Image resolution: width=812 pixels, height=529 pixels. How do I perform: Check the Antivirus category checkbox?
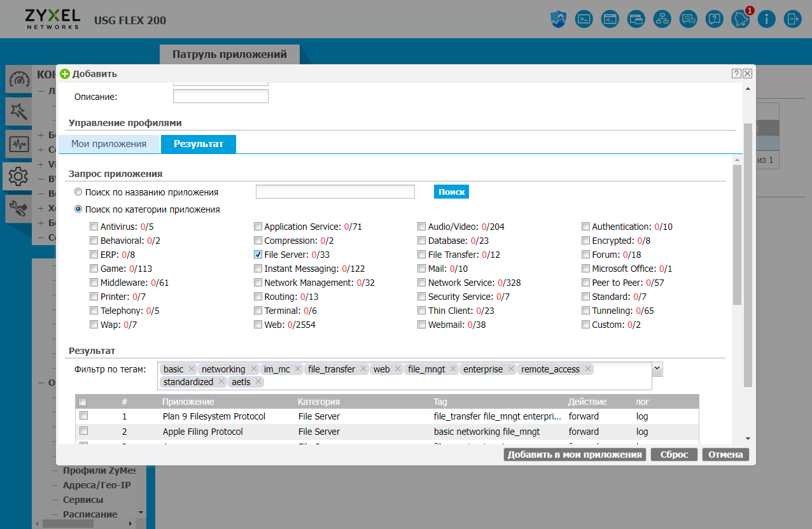(94, 227)
